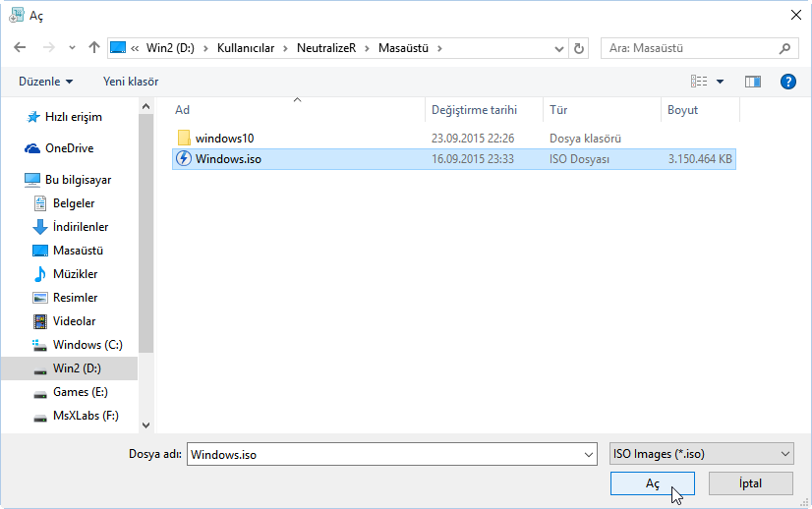Sort by Ad column header
Screen dimensions: 812x509
point(298,110)
